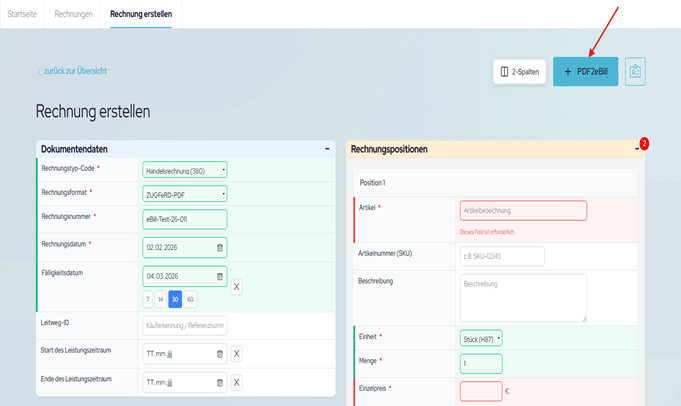Viewport: 681px width, 406px height.
Task: Click calendar icon in Ende des Leistungszeitraum
Action: point(219,383)
